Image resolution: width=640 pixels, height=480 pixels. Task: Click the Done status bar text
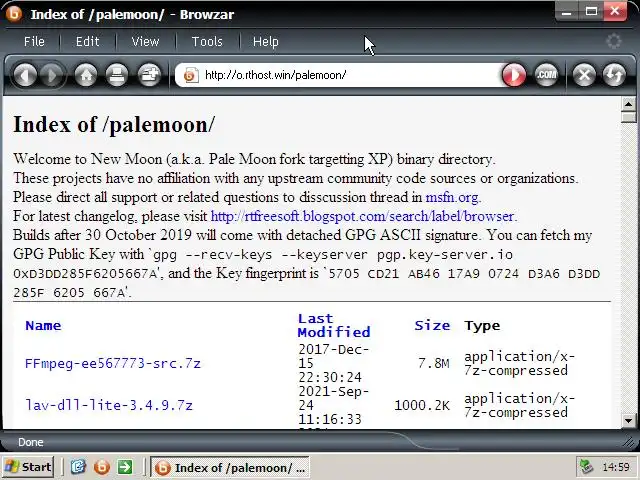(x=31, y=442)
